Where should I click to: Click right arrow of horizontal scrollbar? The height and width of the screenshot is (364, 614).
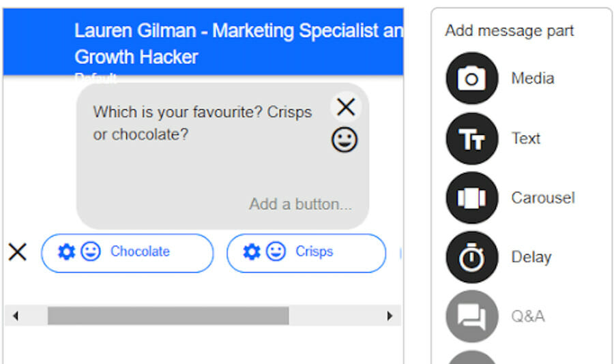coord(390,316)
